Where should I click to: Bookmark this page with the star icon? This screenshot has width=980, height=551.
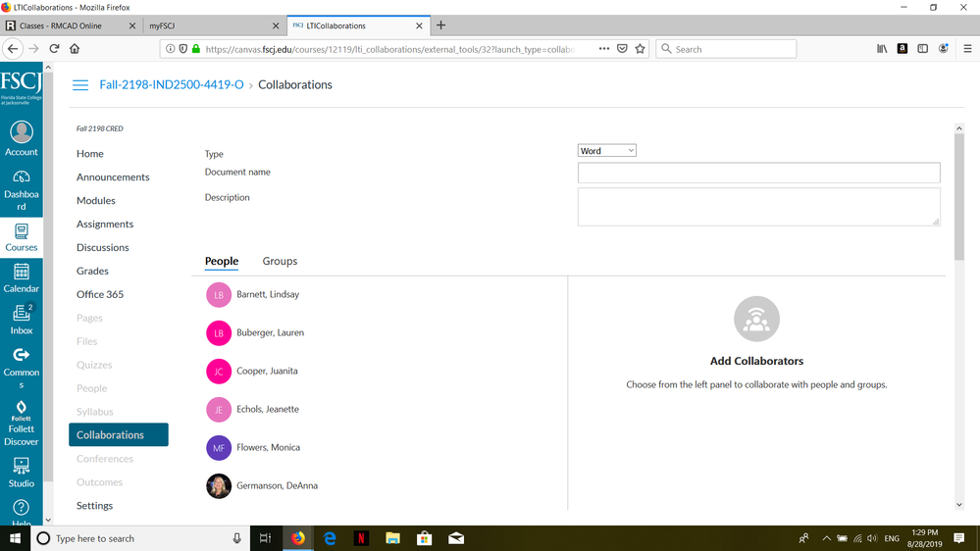click(x=641, y=48)
